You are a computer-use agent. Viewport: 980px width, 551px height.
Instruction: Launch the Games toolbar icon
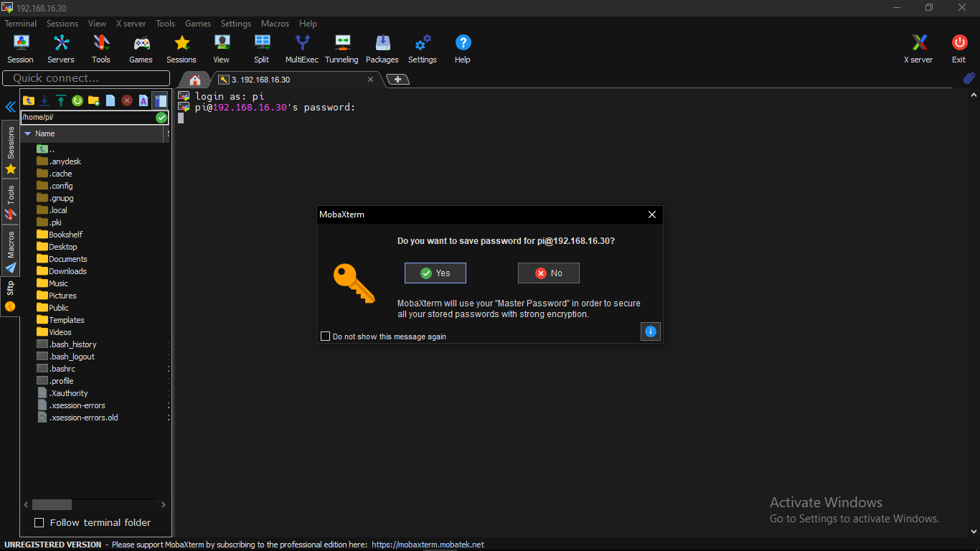point(141,49)
